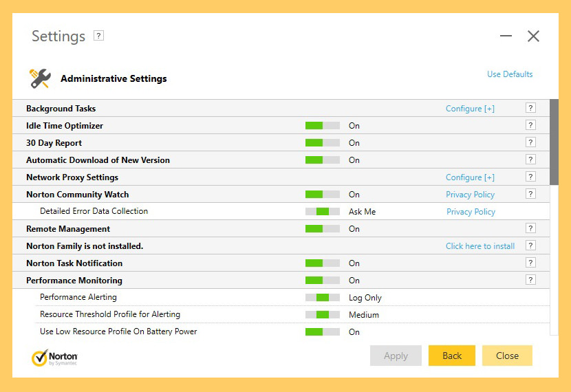Image resolution: width=571 pixels, height=392 pixels.
Task: Click the yellow Close button
Action: click(507, 356)
